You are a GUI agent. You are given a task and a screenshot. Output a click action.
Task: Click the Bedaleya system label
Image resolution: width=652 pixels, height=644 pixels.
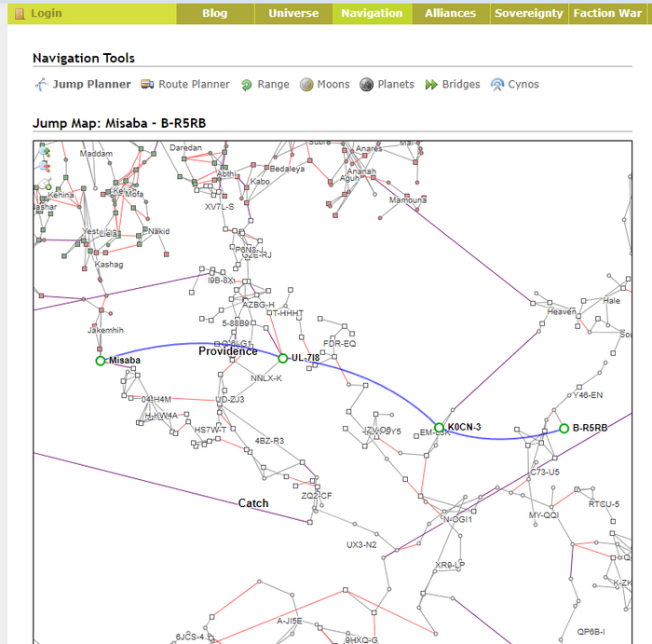[x=287, y=169]
